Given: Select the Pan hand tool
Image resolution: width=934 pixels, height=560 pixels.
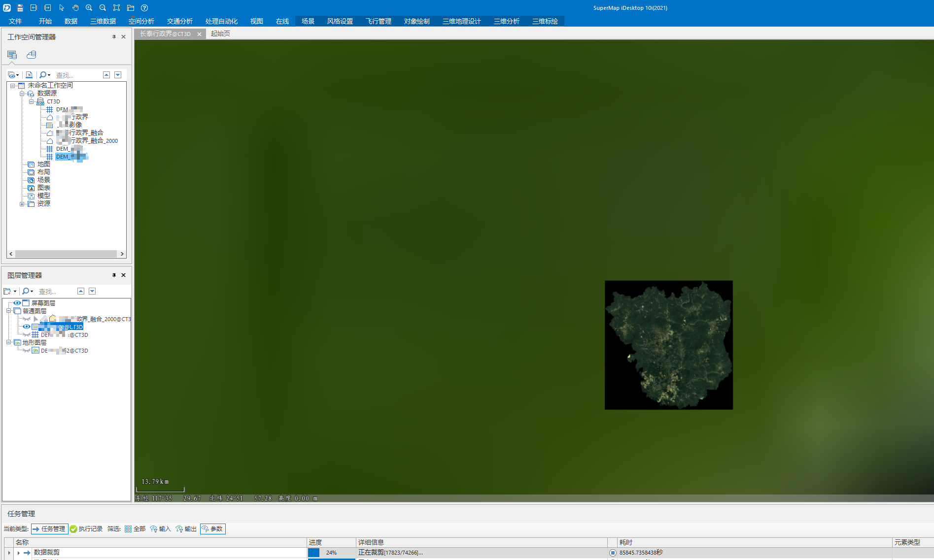Looking at the screenshot, I should point(75,8).
